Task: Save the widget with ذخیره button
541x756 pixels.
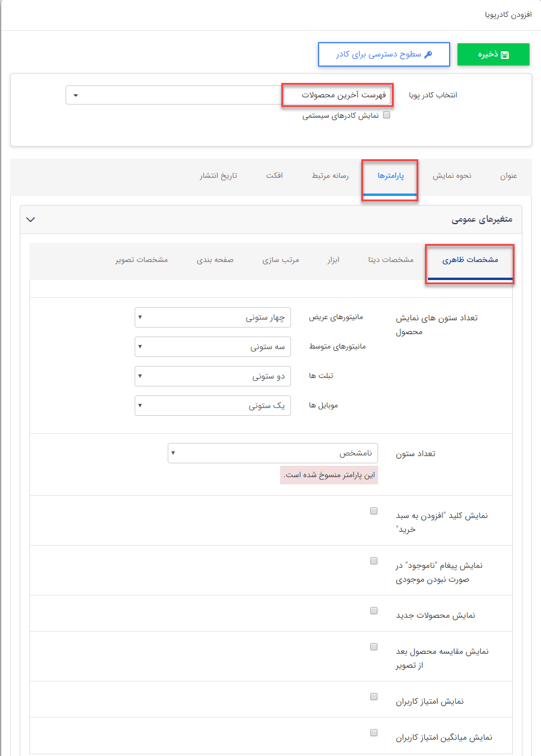Action: pos(493,54)
